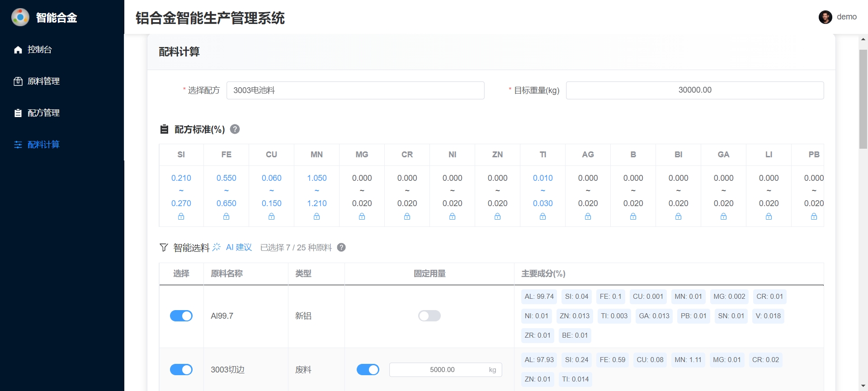
Task: Click the AL: 99.74 composition tag
Action: (x=539, y=297)
